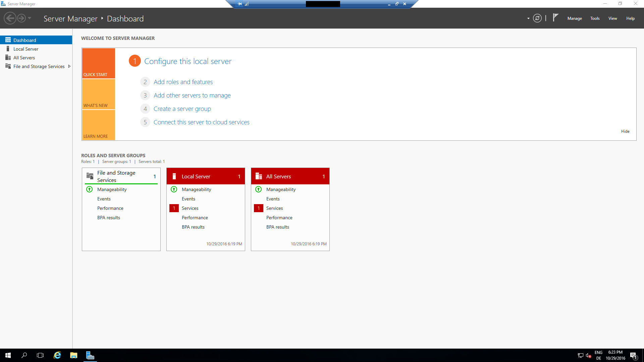Click the All Servers sidebar icon
This screenshot has height=362, width=644.
8,58
